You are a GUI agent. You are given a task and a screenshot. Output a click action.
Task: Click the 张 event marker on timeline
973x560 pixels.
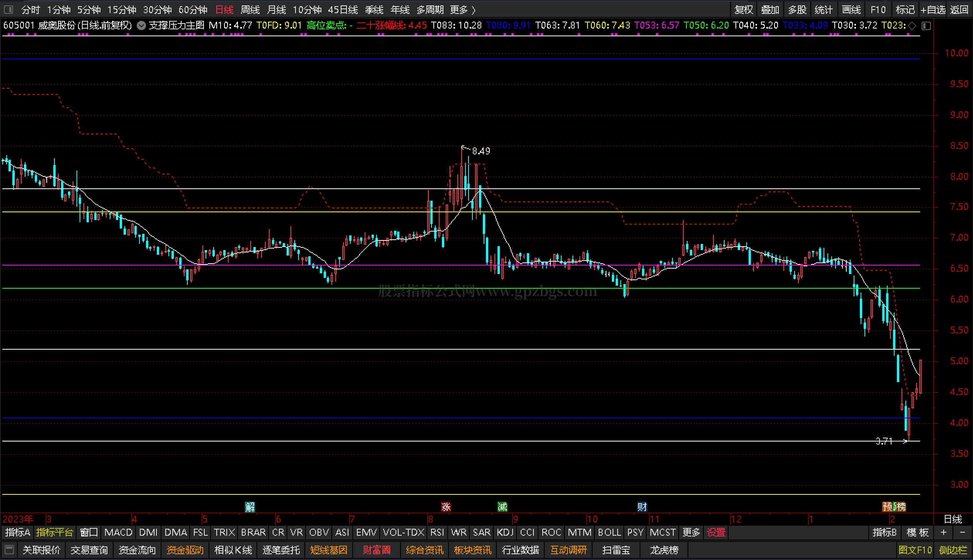pos(446,506)
